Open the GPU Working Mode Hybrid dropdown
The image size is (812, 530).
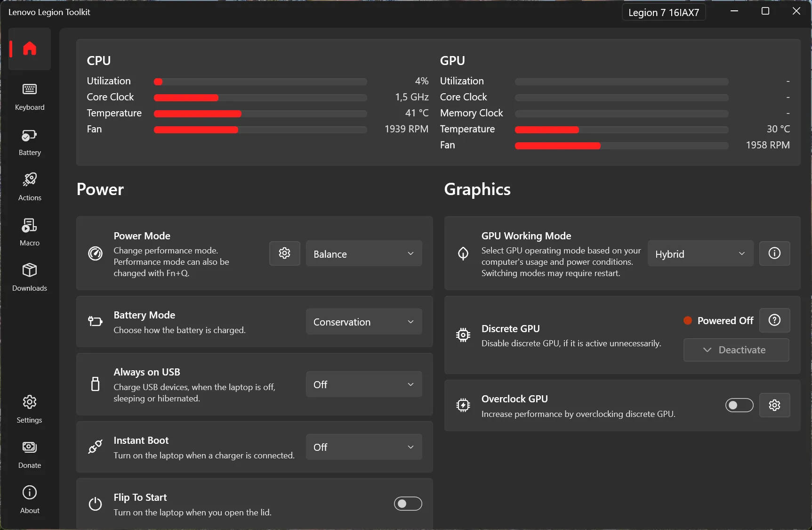coord(700,253)
